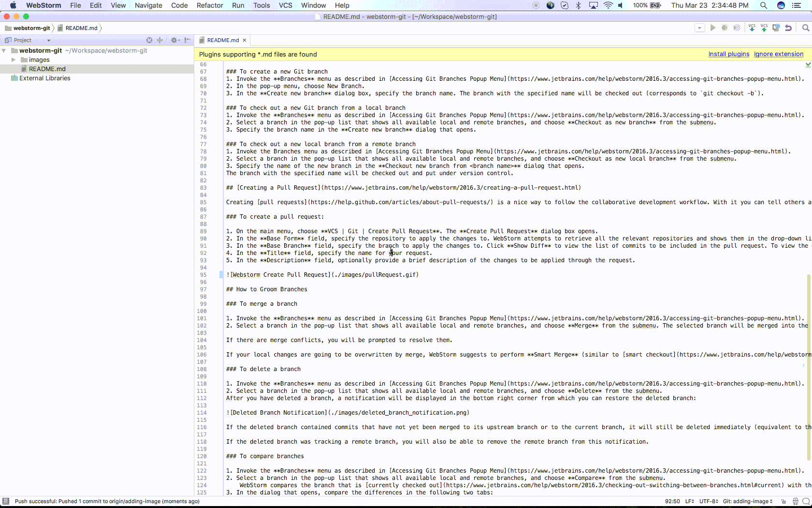Click the '### To merge a branch' line
This screenshot has height=508, width=812.
(x=261, y=304)
